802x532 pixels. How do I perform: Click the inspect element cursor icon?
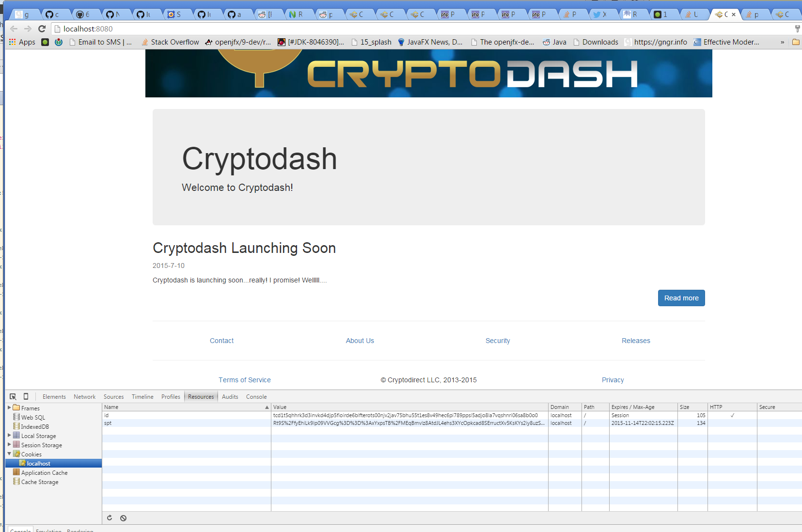click(x=13, y=396)
